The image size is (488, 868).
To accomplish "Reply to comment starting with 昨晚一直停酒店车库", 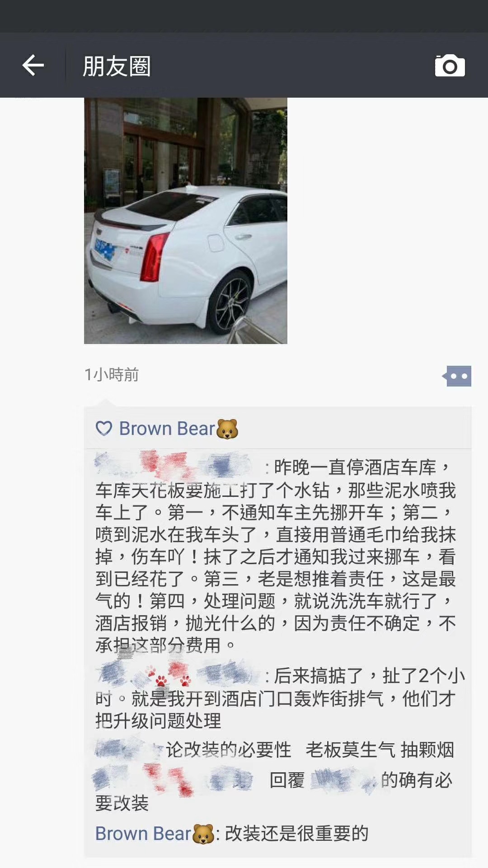I will click(276, 556).
